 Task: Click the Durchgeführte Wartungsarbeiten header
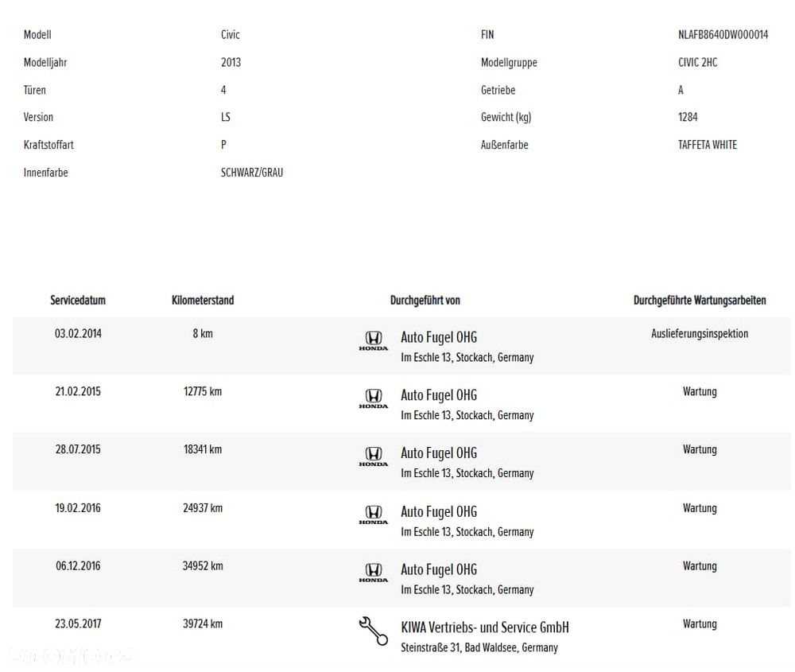point(700,301)
